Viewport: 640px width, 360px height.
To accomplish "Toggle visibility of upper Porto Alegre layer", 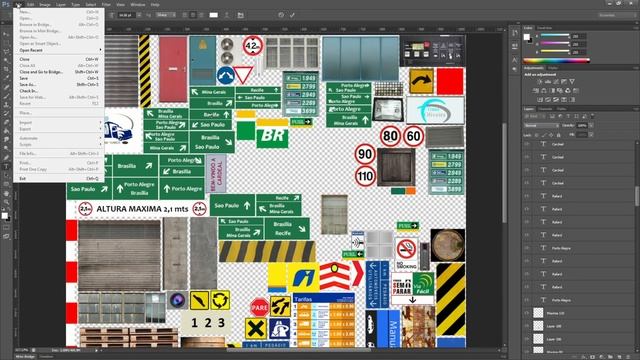I will coord(527,248).
